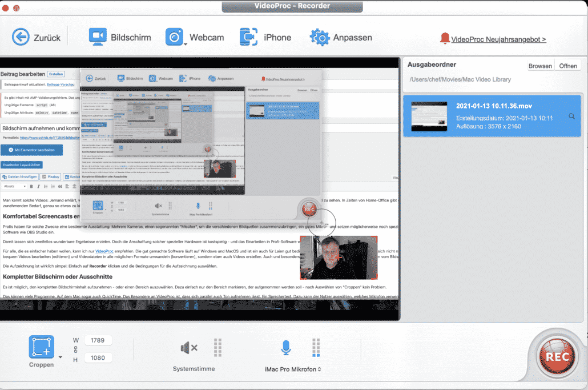Viewport: 588px width, 390px height.
Task: Click the Italic formatting icon in the editor
Action: (x=38, y=186)
